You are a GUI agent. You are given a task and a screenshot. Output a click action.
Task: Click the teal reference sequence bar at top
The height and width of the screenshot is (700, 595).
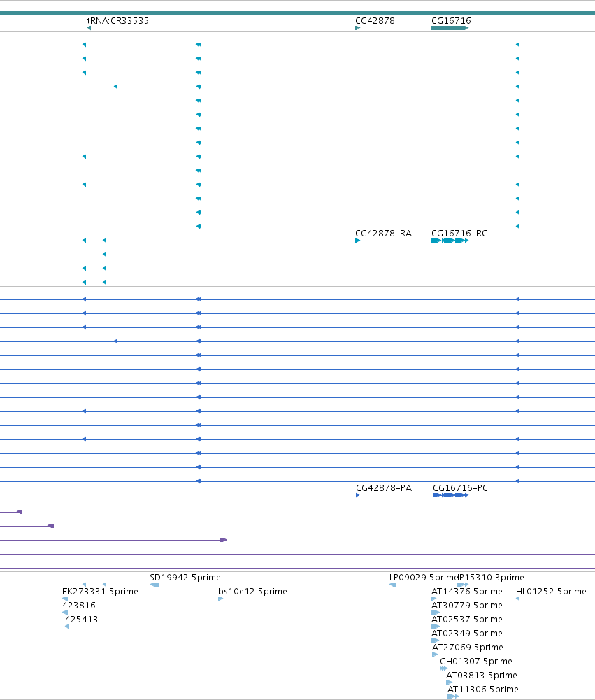coord(297,13)
